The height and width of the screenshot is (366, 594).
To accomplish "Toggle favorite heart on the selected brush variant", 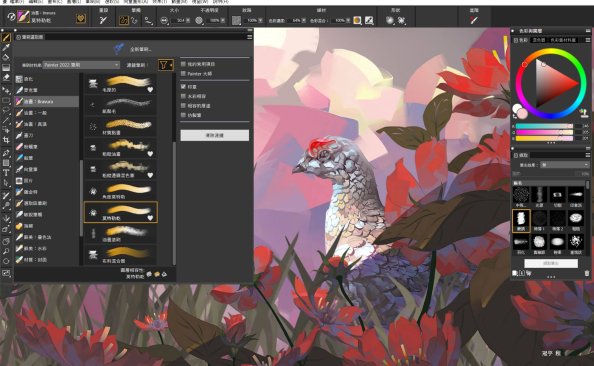I will coord(150,218).
